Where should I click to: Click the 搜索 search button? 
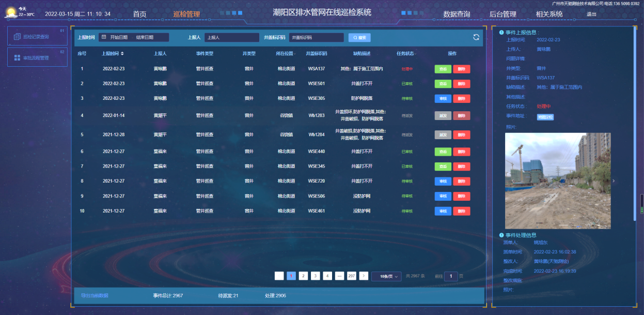[x=359, y=37]
